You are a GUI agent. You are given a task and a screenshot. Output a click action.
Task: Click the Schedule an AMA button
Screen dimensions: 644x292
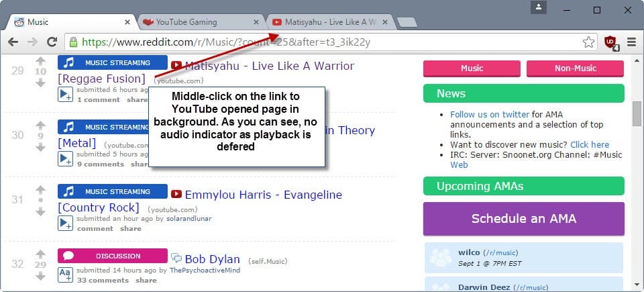tap(524, 219)
